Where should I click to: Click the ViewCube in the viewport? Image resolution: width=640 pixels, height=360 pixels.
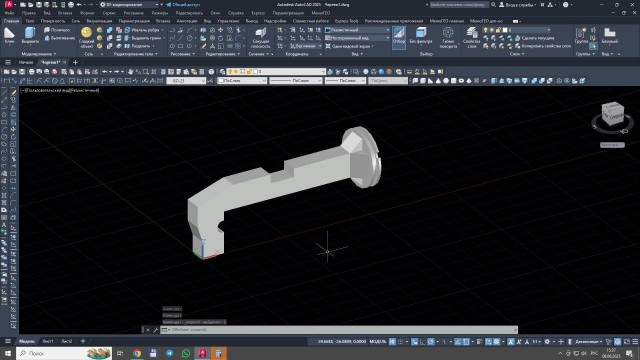(612, 114)
